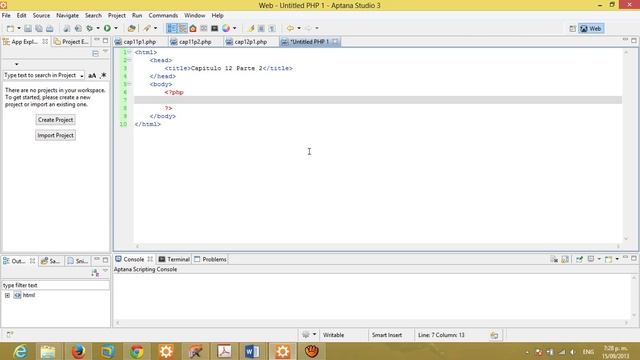
Task: Click the yellow back navigation arrow
Action: coord(290,28)
